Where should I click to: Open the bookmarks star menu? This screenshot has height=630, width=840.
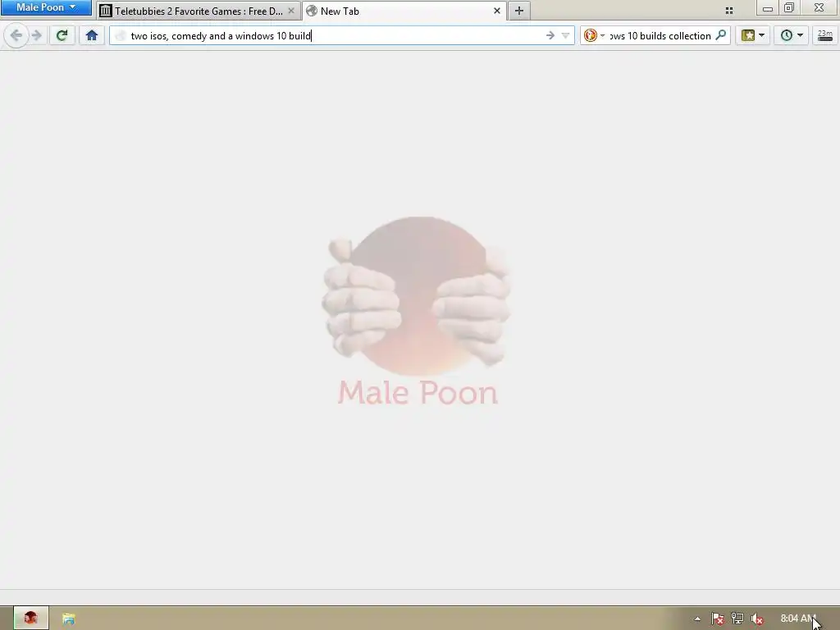[x=753, y=36]
